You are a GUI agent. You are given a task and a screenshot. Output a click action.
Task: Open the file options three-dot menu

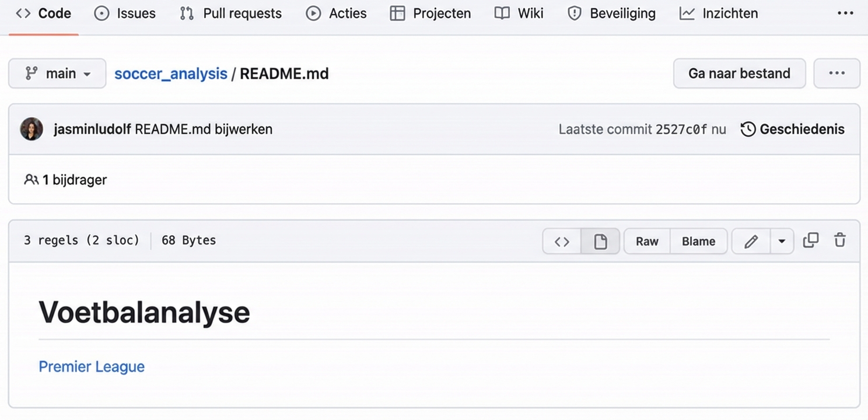point(836,73)
